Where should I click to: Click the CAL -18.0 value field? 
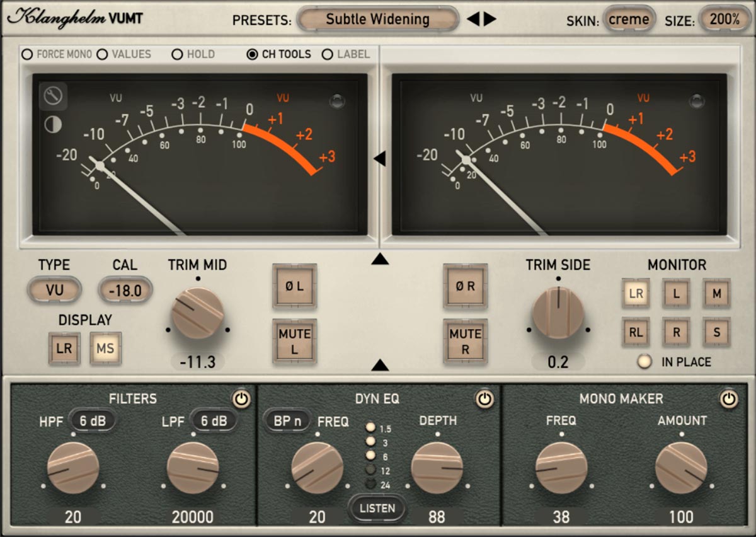[125, 290]
